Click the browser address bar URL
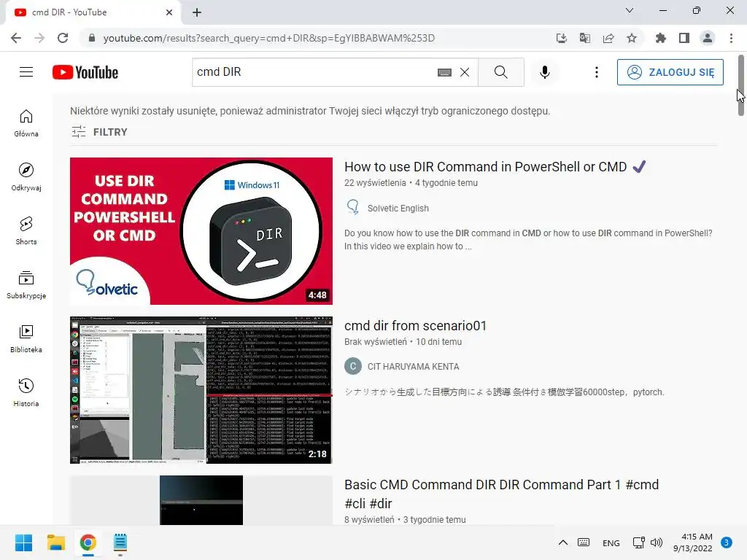 (x=268, y=38)
